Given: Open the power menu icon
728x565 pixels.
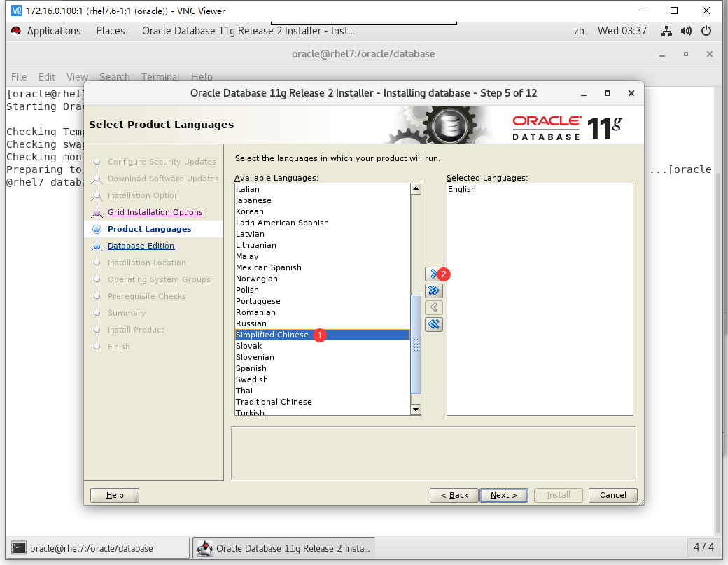Looking at the screenshot, I should tap(706, 31).
